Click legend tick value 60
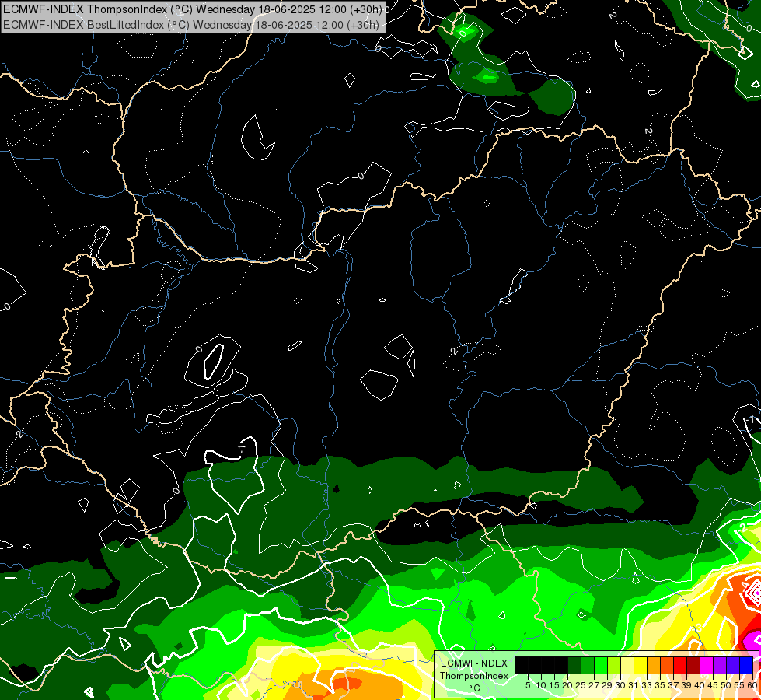 (752, 685)
